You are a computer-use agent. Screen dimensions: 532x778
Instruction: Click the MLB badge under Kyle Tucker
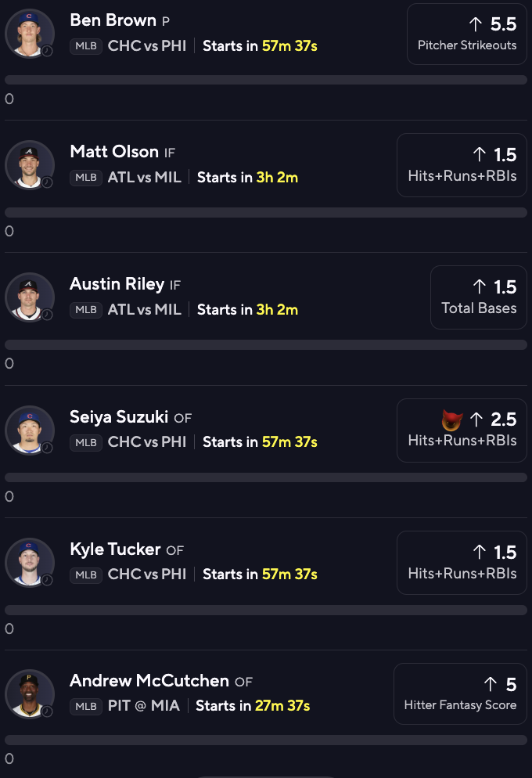tap(86, 574)
